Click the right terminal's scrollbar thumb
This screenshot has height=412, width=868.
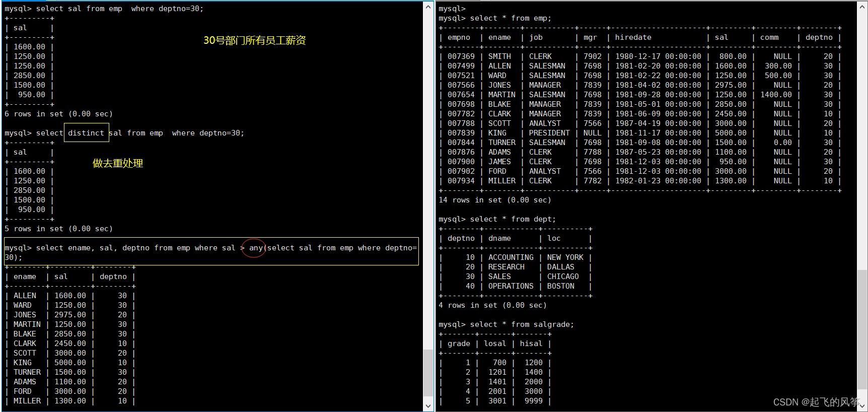tap(862, 329)
